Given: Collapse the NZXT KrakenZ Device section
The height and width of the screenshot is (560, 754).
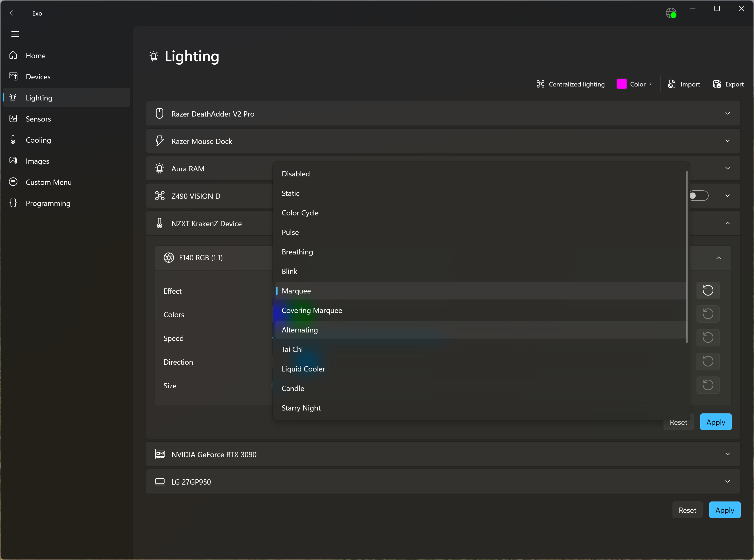Looking at the screenshot, I should pyautogui.click(x=727, y=223).
